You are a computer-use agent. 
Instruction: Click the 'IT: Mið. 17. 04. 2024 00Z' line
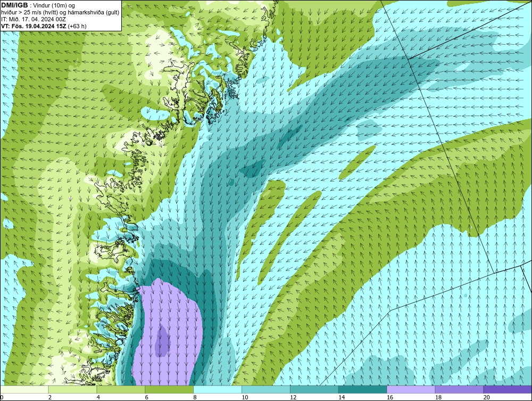34,19
